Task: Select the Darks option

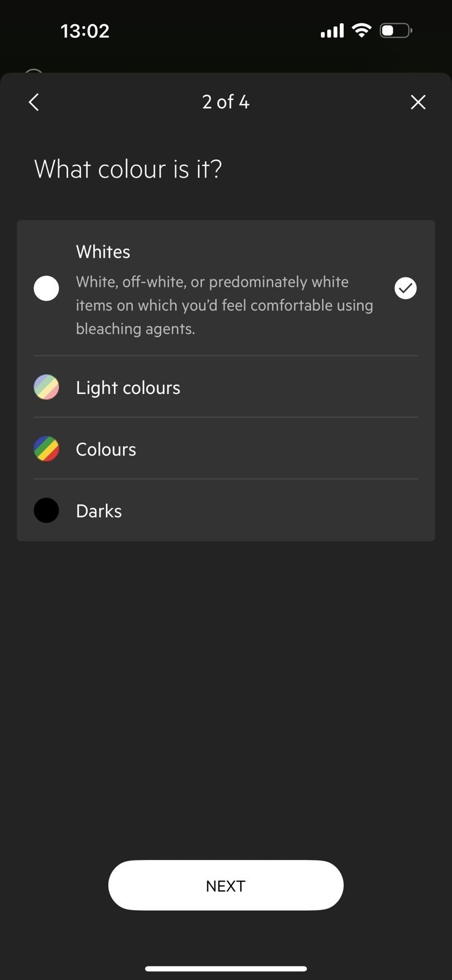Action: 99,511
